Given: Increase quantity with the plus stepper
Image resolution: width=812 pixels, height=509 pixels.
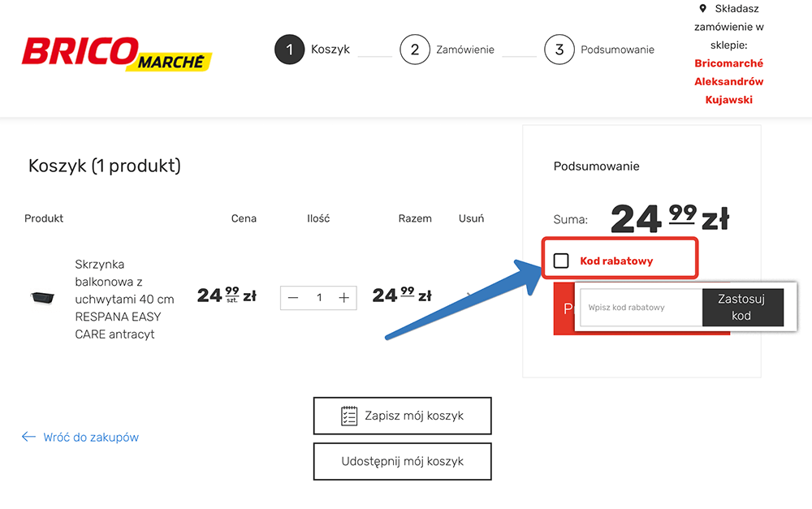Looking at the screenshot, I should [343, 298].
